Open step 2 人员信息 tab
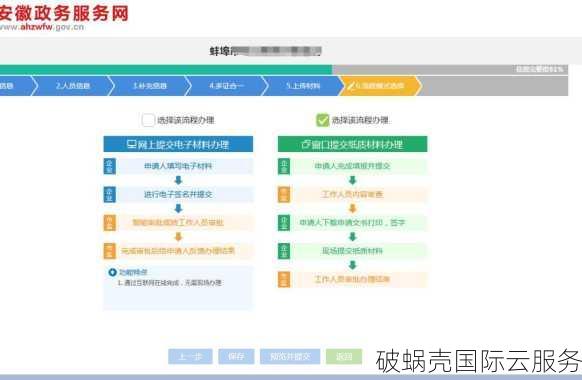582x380 pixels. (x=73, y=86)
